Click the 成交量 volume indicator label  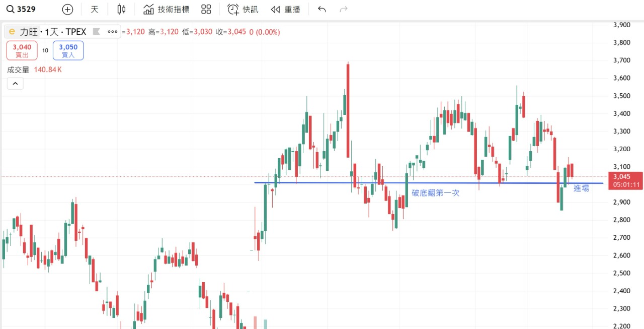click(18, 70)
